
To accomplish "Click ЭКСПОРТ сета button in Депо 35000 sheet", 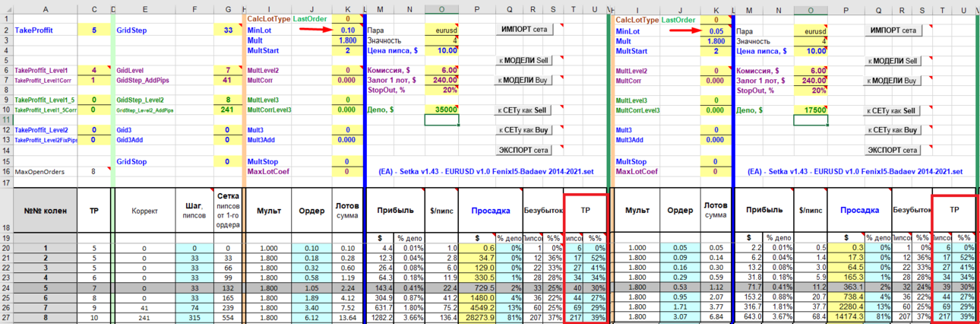I will point(524,150).
